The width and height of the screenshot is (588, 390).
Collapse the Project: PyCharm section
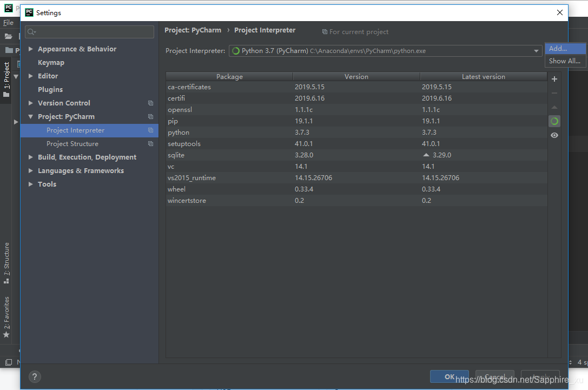click(x=31, y=116)
